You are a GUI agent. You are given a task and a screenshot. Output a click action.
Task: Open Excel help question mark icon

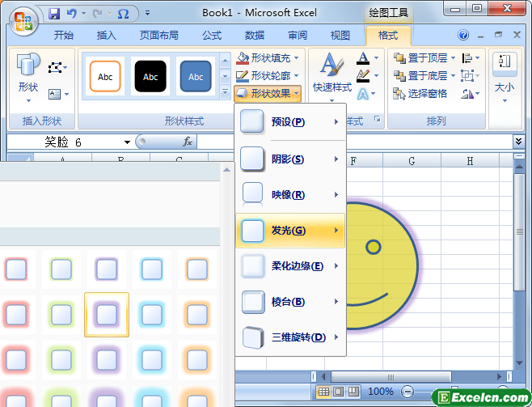click(x=463, y=36)
